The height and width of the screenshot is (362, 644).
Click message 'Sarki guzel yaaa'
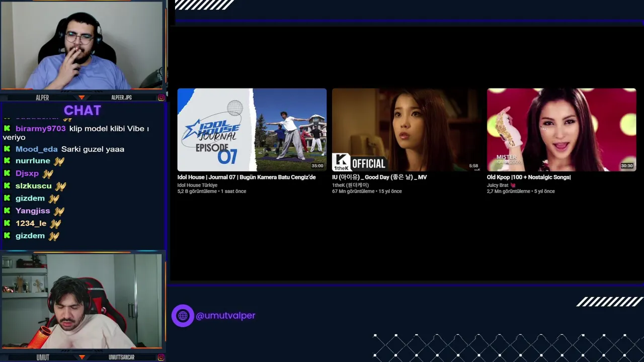pos(93,149)
